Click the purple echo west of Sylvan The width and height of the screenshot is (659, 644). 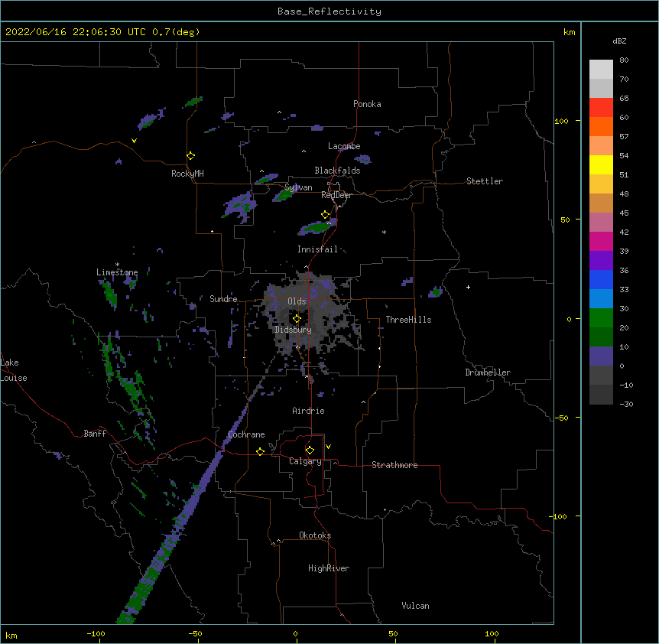point(239,205)
